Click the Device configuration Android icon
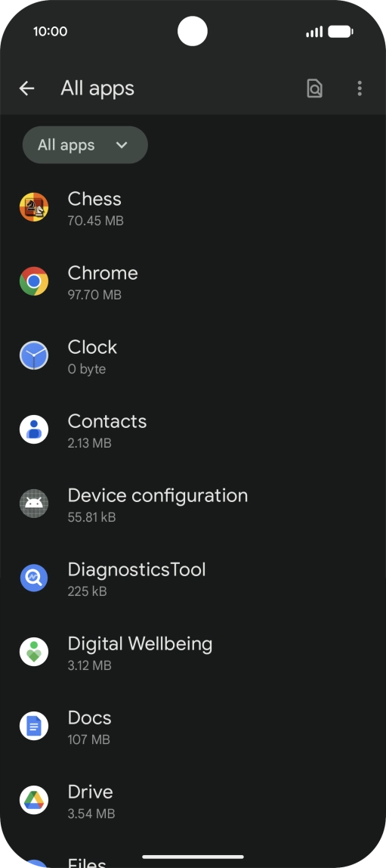Screen dimensions: 386x868 (x=34, y=504)
